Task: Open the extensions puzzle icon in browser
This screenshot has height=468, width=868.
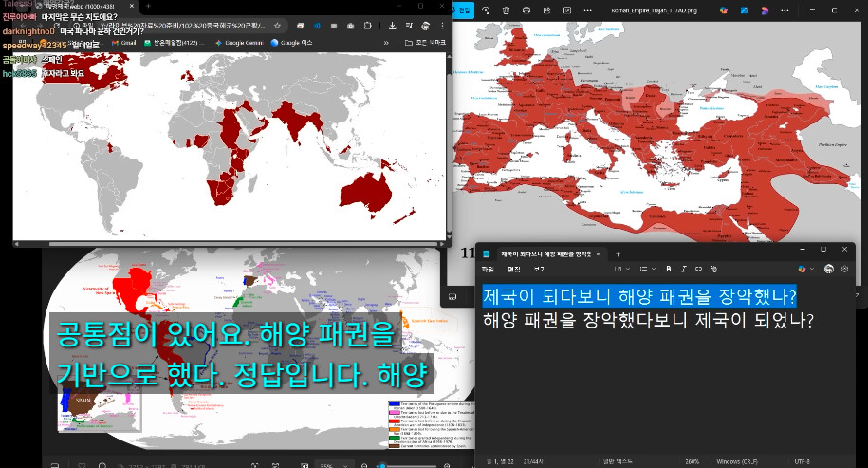Action: tap(367, 26)
